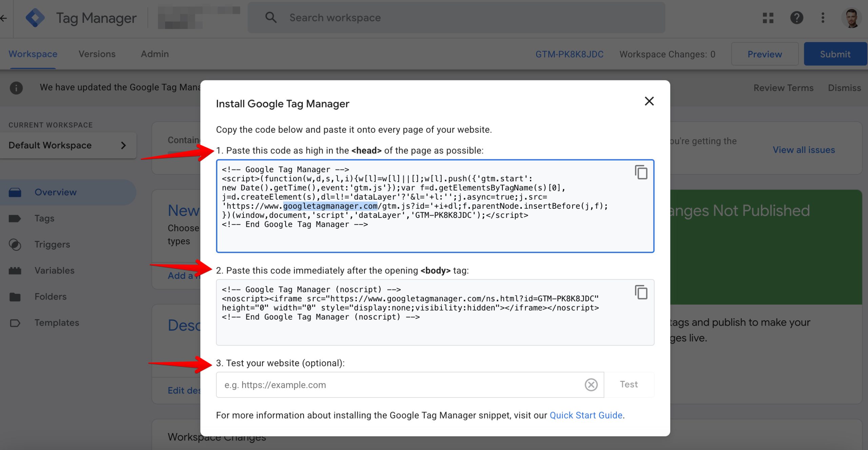Select the search magnifier in workspace search
Viewport: 868px width, 450px height.
click(x=271, y=17)
